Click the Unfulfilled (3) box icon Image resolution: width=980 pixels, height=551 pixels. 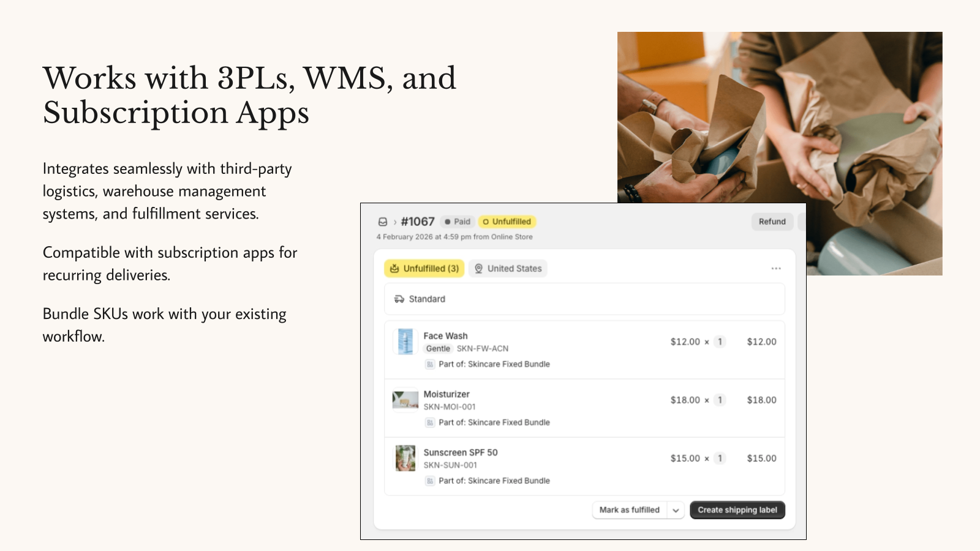394,268
